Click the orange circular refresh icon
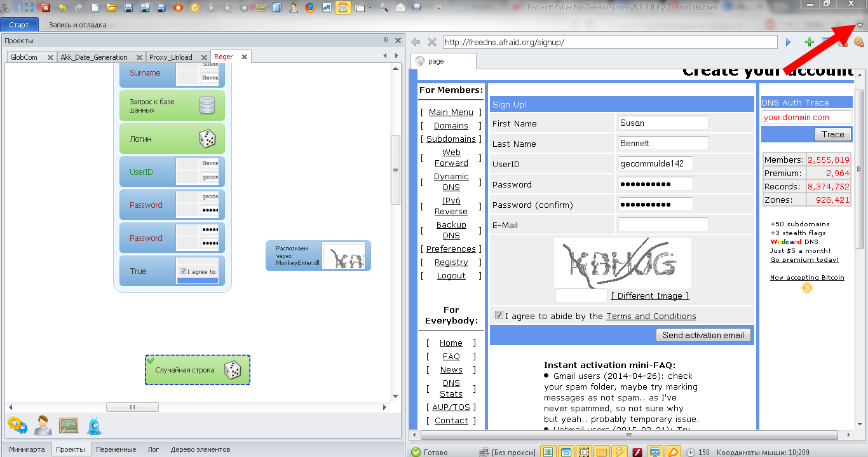 (x=194, y=8)
